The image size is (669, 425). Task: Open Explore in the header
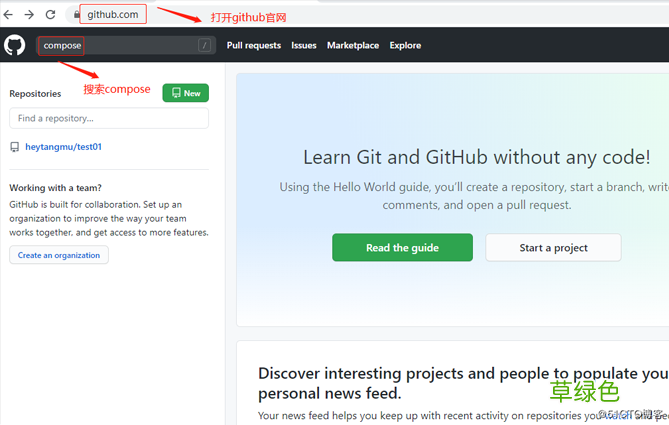pyautogui.click(x=405, y=45)
